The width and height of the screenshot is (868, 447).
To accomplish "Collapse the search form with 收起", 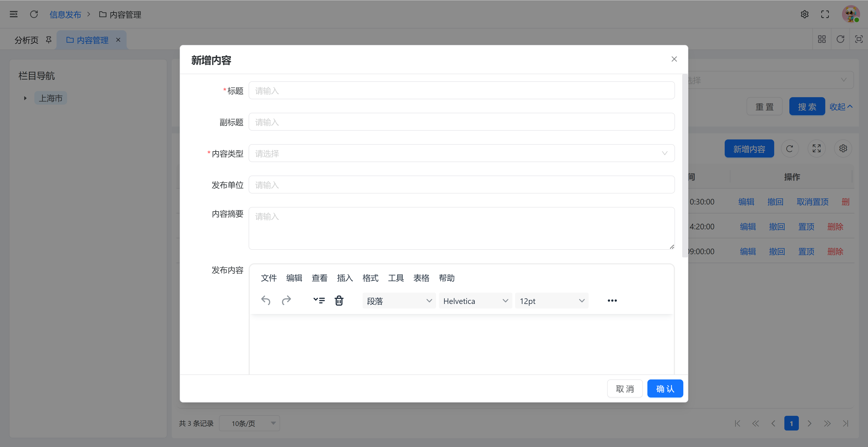I will 841,106.
